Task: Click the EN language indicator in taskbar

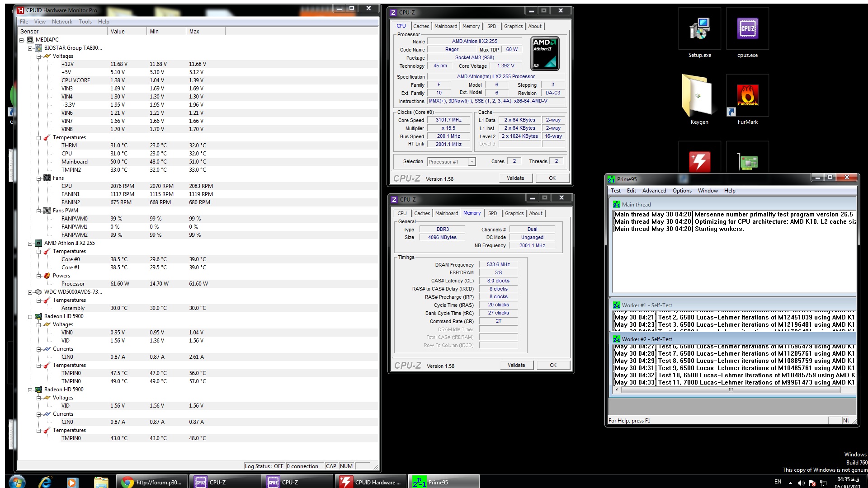Action: pyautogui.click(x=778, y=482)
